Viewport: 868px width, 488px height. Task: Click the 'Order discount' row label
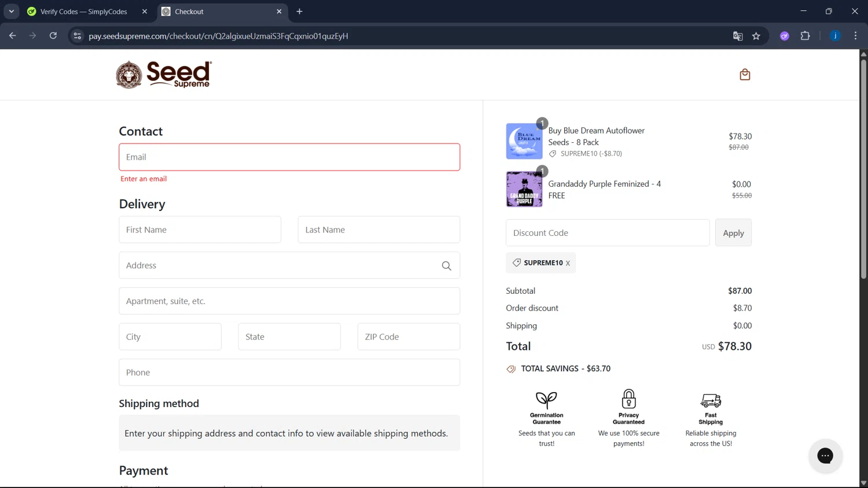tap(532, 308)
